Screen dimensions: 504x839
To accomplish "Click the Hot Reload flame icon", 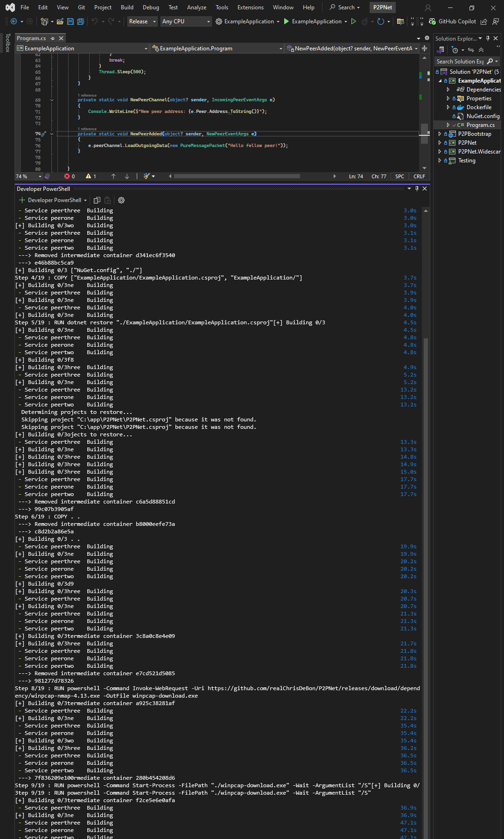I will pyautogui.click(x=365, y=21).
